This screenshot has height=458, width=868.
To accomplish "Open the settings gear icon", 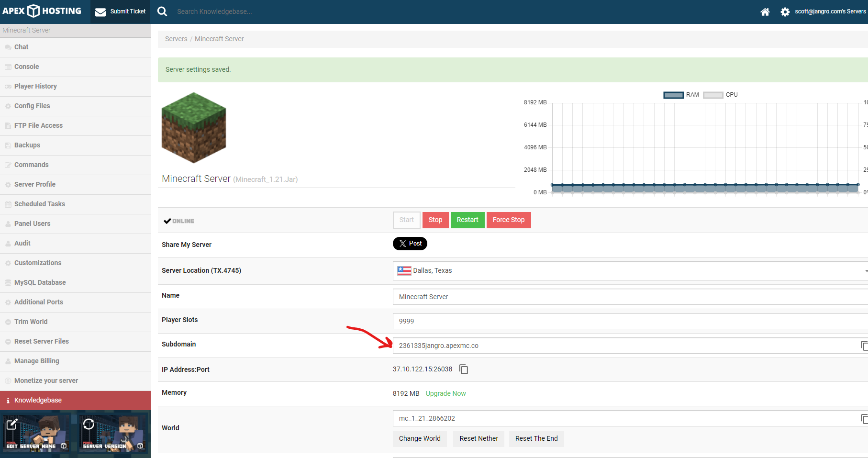I will click(785, 11).
